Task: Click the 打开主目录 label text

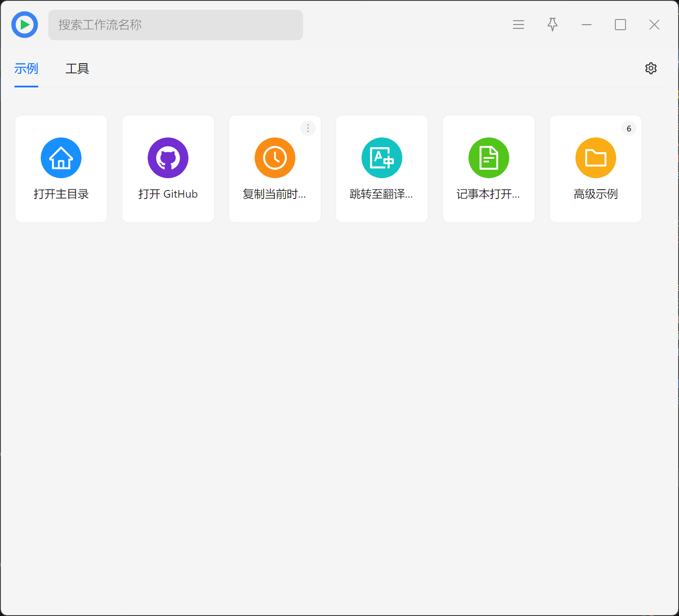Action: coord(61,194)
